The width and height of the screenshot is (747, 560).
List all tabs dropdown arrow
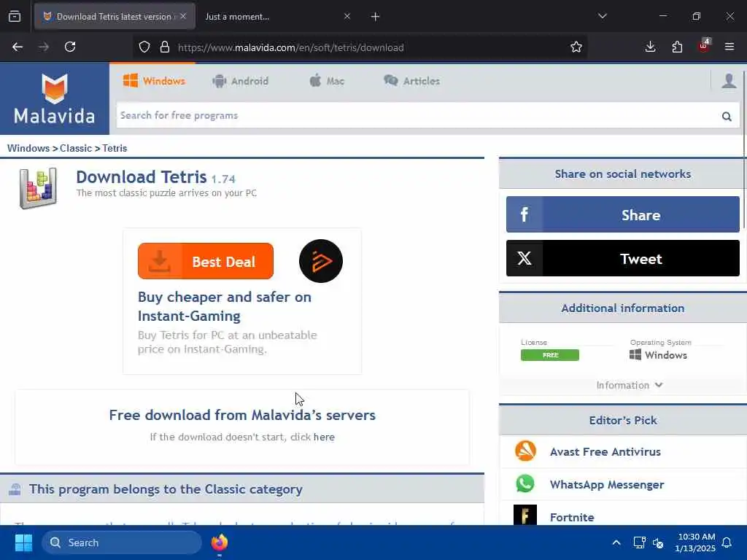point(602,16)
